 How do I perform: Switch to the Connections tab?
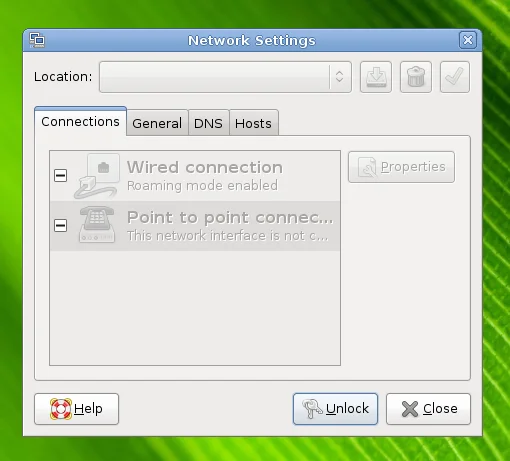80,121
